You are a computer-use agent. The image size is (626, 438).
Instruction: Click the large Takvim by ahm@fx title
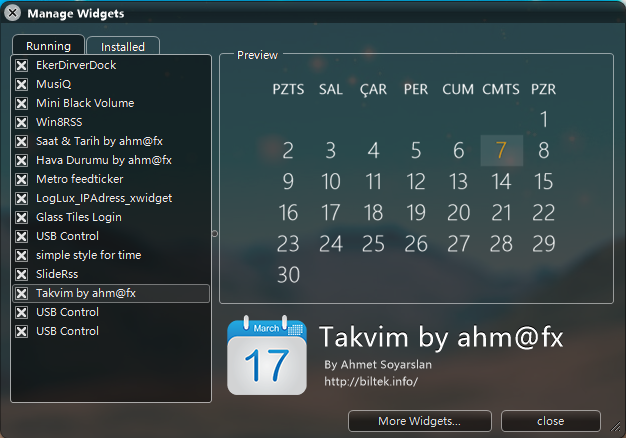441,338
